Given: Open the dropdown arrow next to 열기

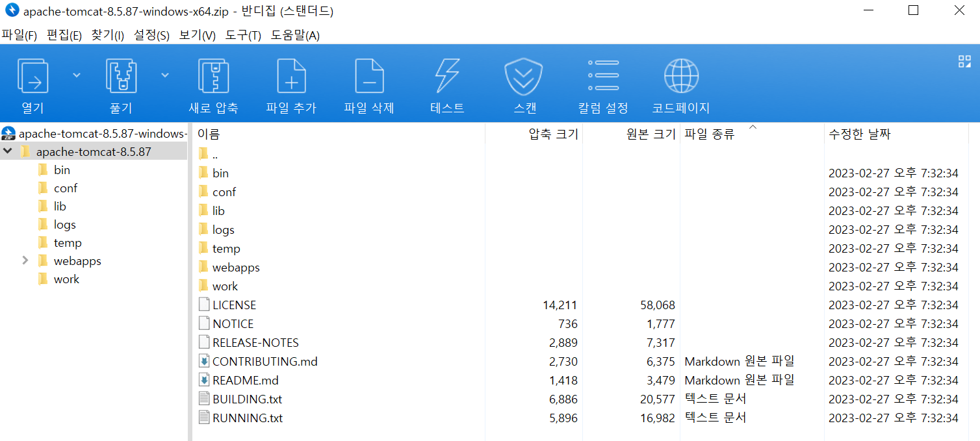Looking at the screenshot, I should pyautogui.click(x=77, y=75).
